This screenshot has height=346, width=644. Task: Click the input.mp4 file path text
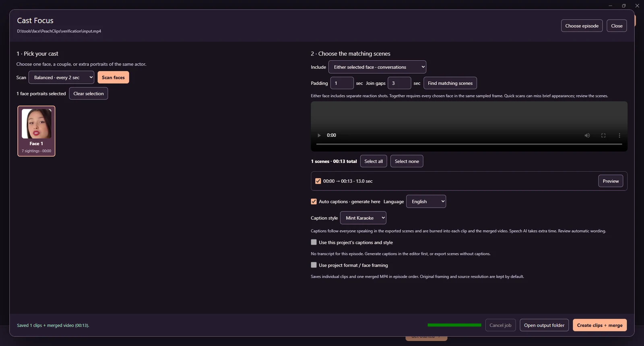coord(59,31)
